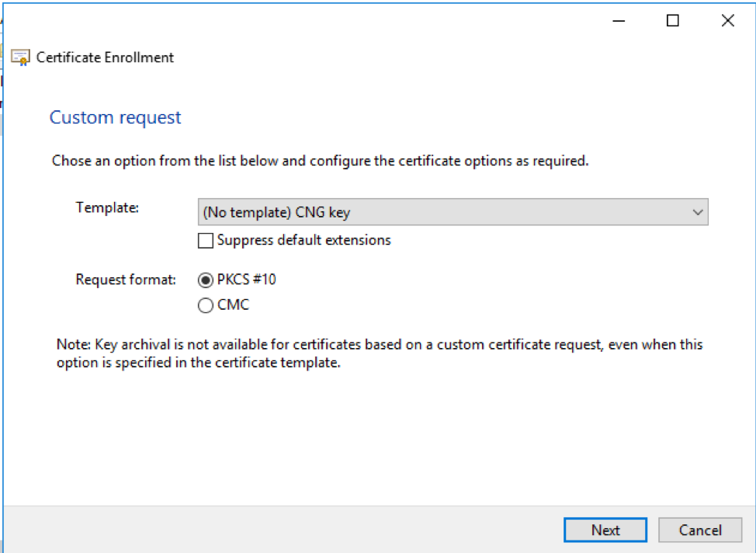Select the PKCS #10 request format
The width and height of the screenshot is (756, 553).
205,280
